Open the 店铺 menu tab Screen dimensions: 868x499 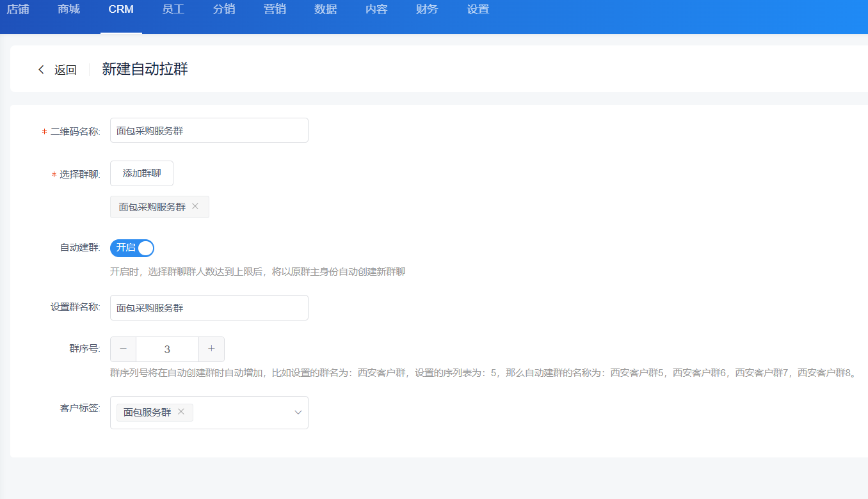18,10
